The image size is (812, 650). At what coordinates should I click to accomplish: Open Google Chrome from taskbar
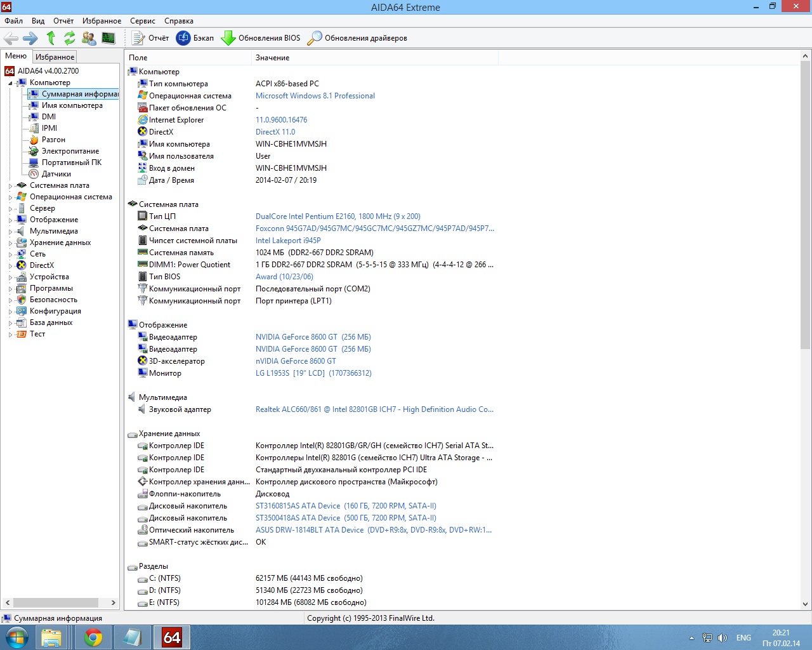(93, 637)
